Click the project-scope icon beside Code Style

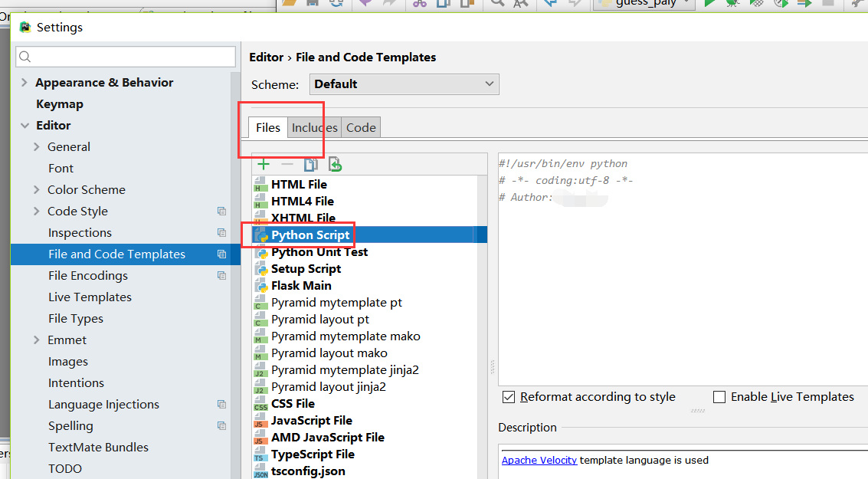click(x=222, y=211)
